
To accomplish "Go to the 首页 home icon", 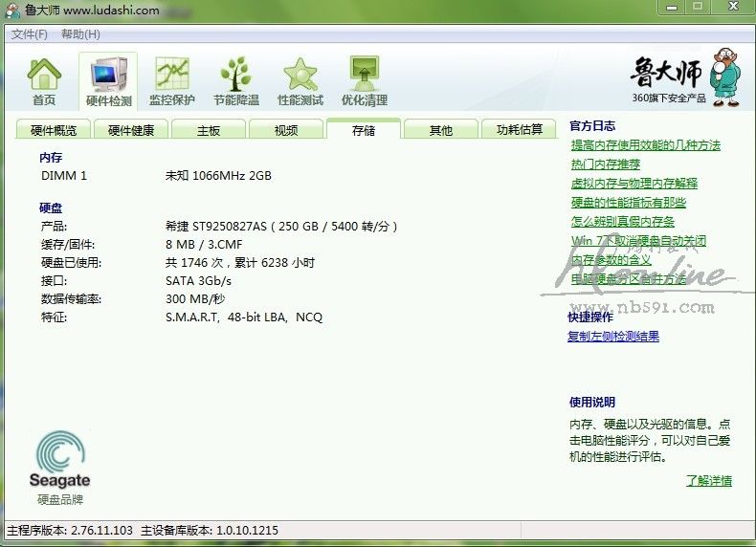I will click(x=44, y=81).
